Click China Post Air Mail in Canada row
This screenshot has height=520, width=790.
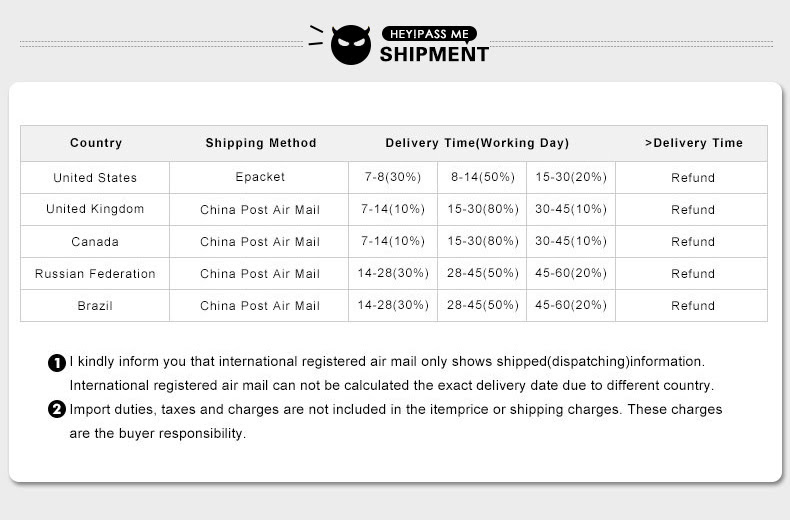[x=259, y=242]
